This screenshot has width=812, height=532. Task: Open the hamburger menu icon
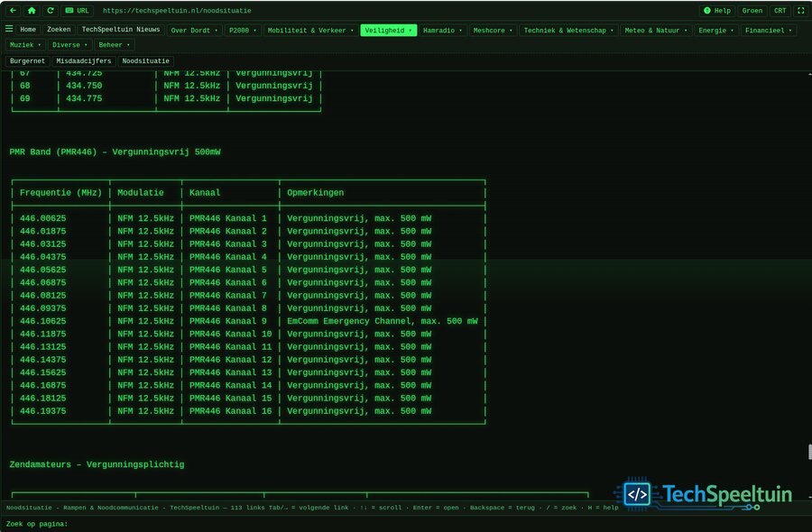pos(9,29)
